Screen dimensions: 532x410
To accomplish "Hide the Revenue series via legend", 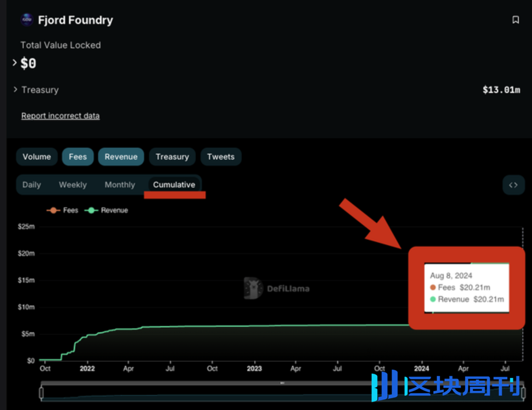I will tap(106, 210).
